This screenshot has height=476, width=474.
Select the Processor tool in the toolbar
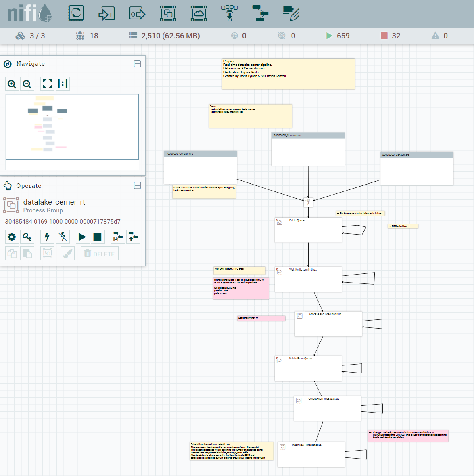[76, 13]
